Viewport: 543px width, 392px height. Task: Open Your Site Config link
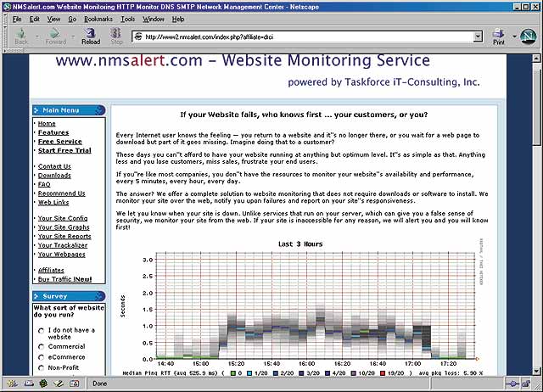coord(63,219)
